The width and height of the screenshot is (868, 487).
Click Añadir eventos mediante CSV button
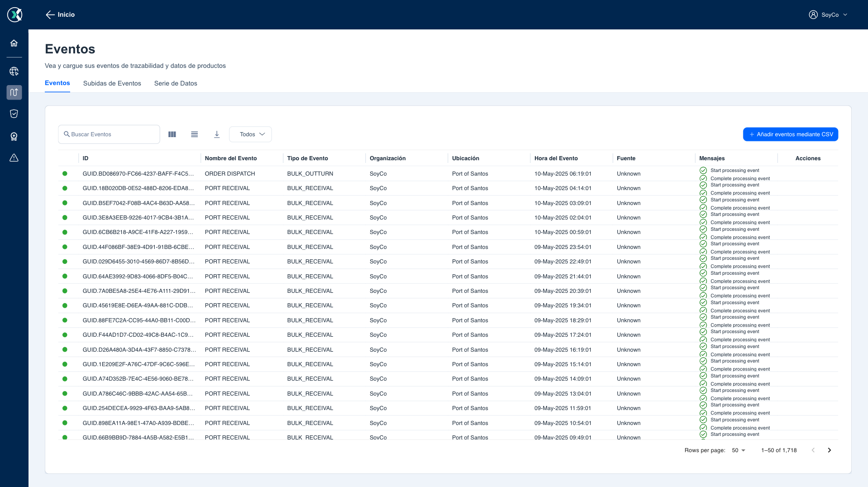791,134
